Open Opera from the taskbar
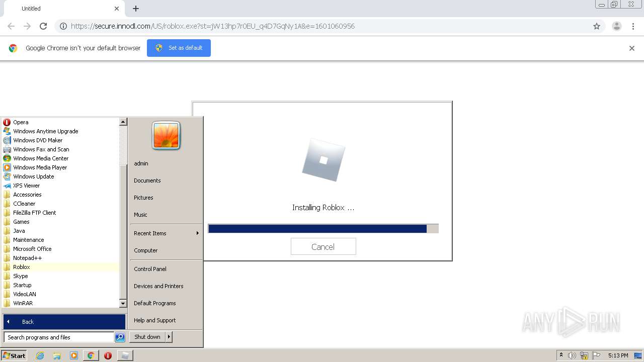 coord(108,355)
